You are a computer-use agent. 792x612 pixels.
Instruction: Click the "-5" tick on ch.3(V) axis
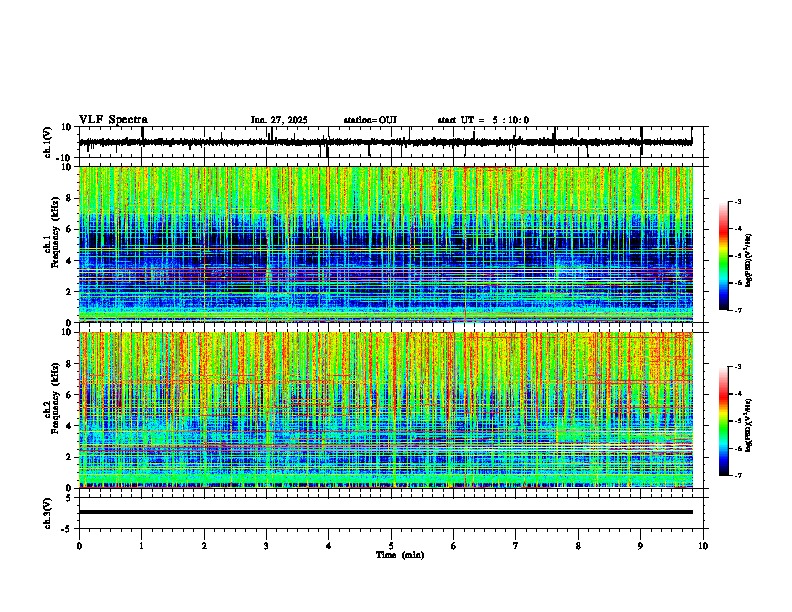click(68, 529)
